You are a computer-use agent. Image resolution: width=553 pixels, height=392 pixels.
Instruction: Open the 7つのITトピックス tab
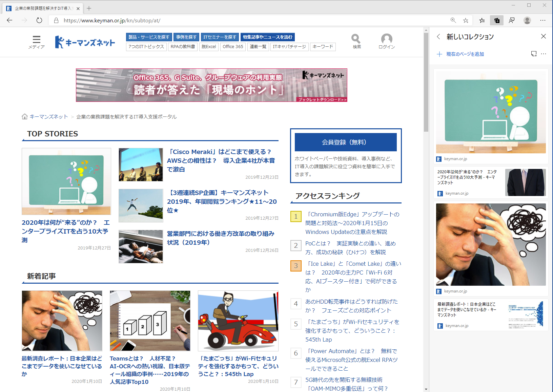pos(146,47)
